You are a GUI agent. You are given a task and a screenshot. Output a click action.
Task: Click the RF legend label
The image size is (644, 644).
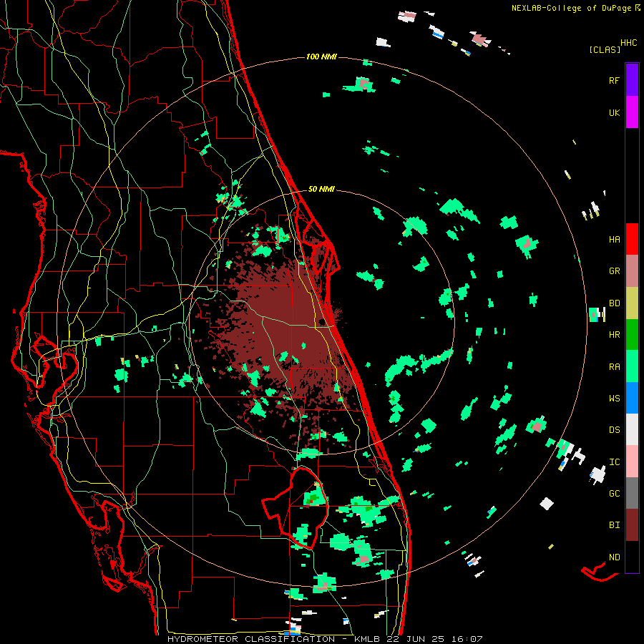[614, 80]
